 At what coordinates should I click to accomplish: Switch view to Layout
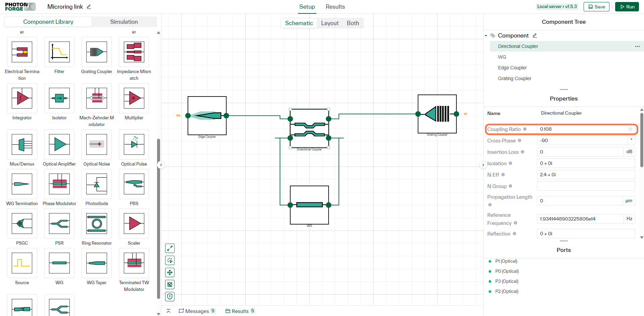click(x=330, y=23)
